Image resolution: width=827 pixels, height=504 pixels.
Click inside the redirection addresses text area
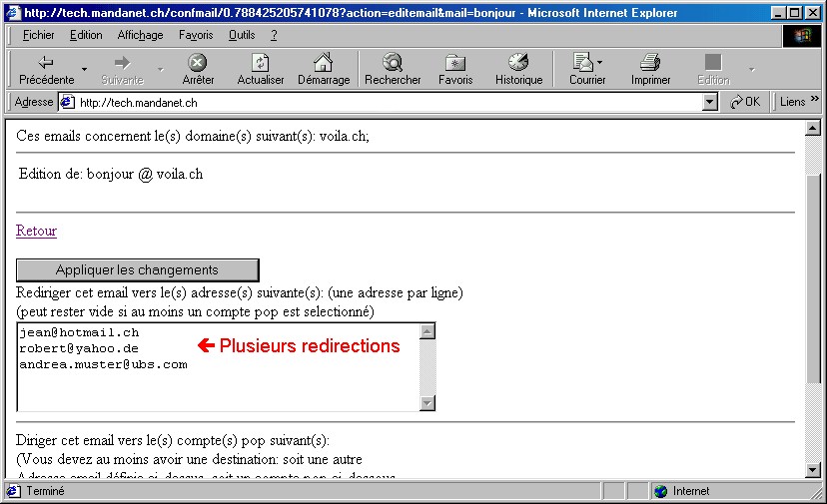(218, 384)
